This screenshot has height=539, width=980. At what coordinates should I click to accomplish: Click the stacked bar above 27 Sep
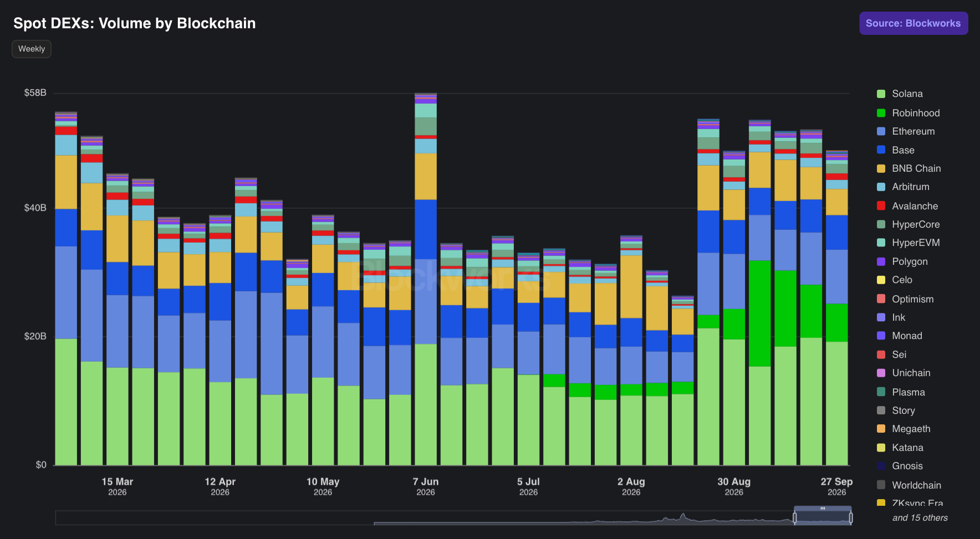click(x=837, y=308)
